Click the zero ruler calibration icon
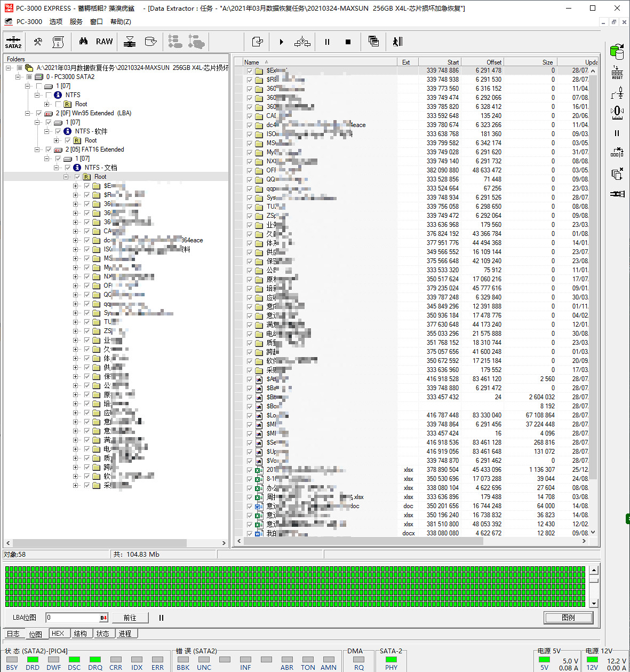Image resolution: width=630 pixels, height=672 pixels. [617, 113]
